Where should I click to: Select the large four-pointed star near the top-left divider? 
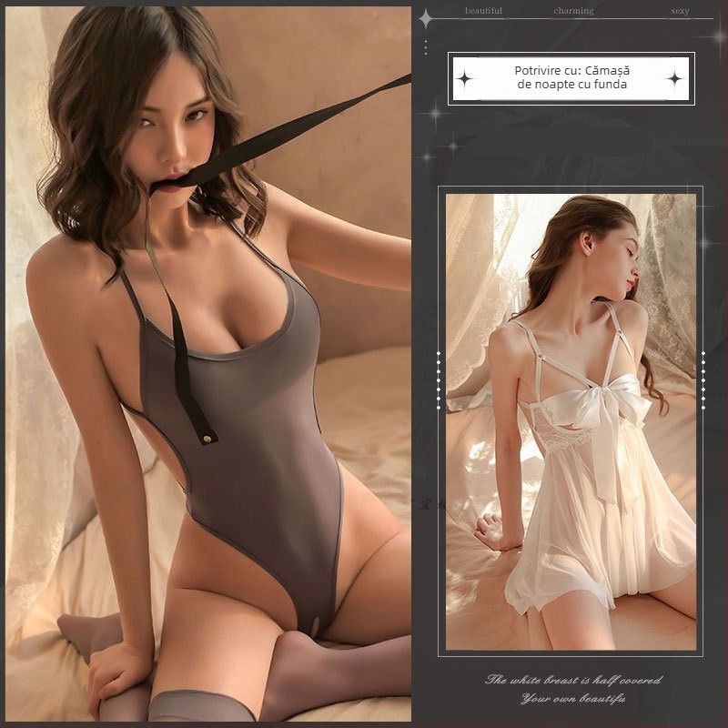coord(424,16)
